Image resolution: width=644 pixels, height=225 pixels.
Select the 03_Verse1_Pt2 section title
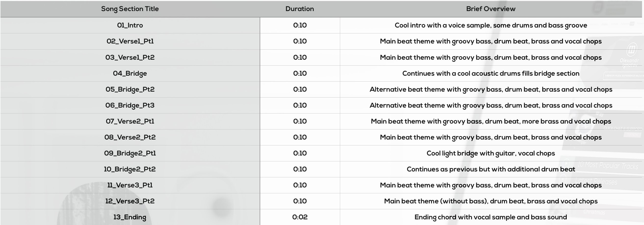pos(130,57)
